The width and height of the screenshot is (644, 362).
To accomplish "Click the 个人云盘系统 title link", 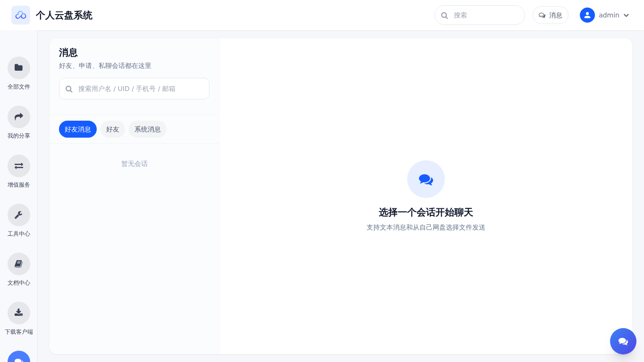I will (x=64, y=15).
